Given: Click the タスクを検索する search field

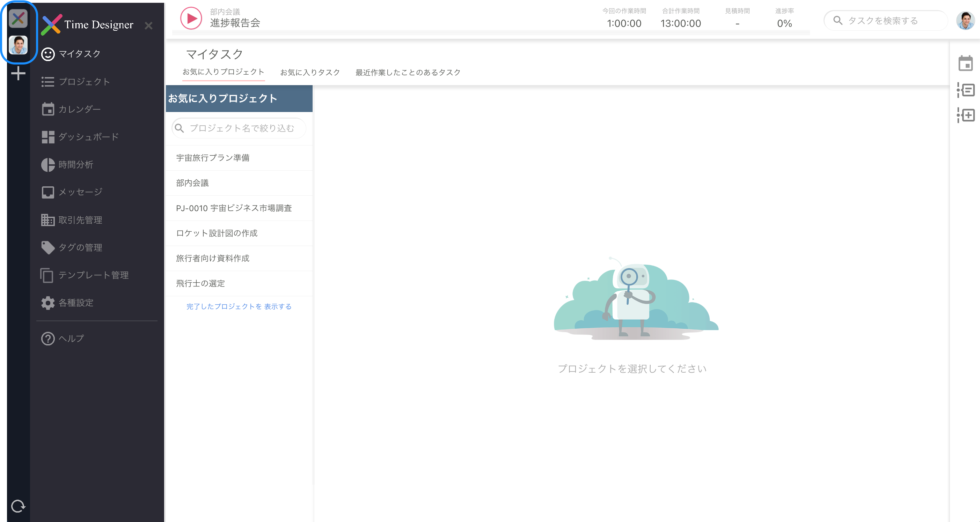Looking at the screenshot, I should pos(886,21).
